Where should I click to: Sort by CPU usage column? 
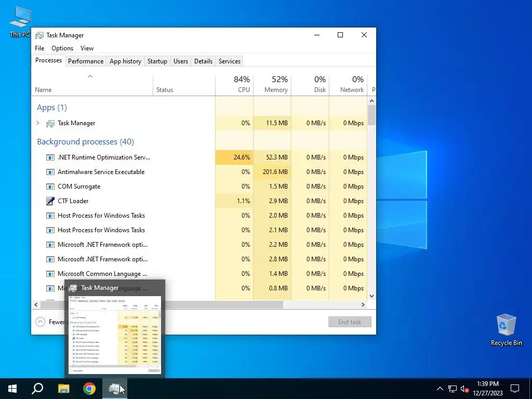234,85
